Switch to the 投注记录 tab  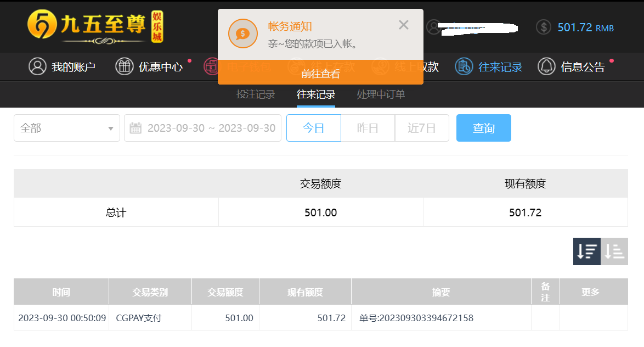[x=256, y=94]
